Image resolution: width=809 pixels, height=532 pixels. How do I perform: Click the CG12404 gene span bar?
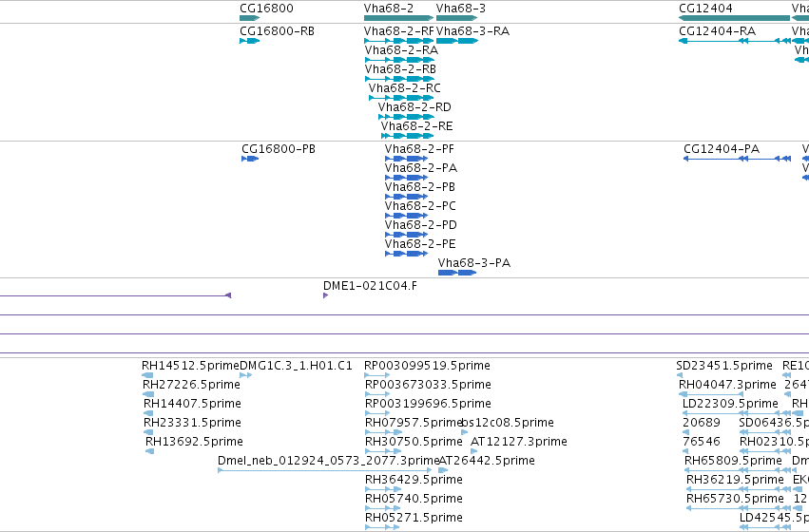click(735, 18)
